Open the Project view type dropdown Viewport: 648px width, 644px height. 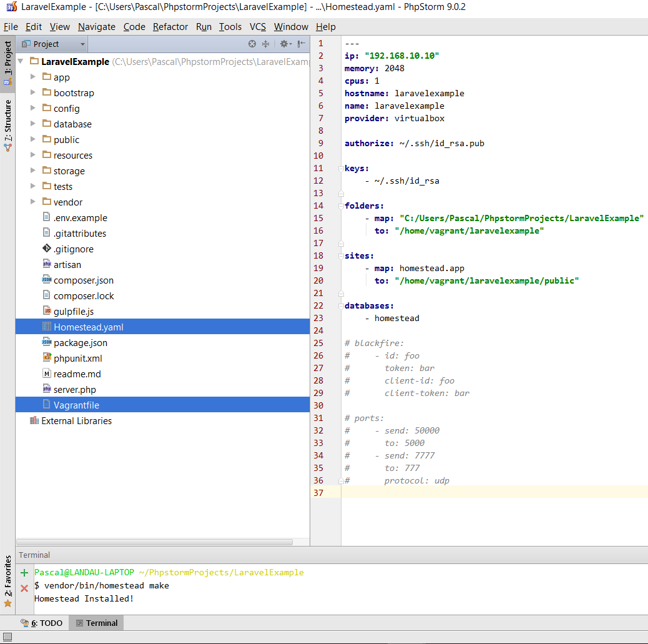point(53,44)
